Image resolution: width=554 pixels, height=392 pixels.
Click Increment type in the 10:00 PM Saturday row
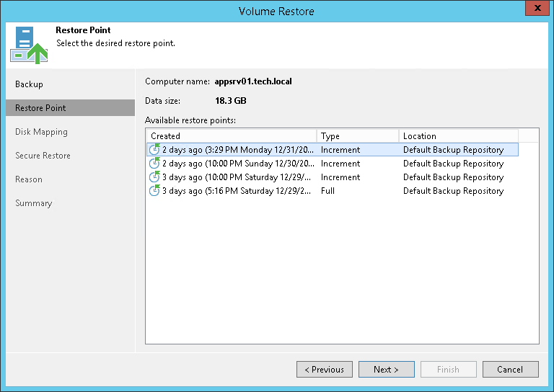(340, 177)
